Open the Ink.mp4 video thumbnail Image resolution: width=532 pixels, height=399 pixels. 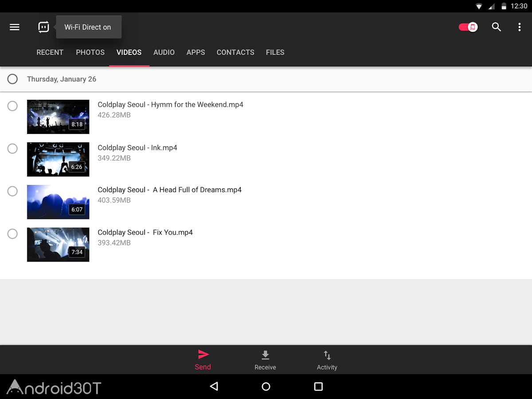tap(58, 159)
